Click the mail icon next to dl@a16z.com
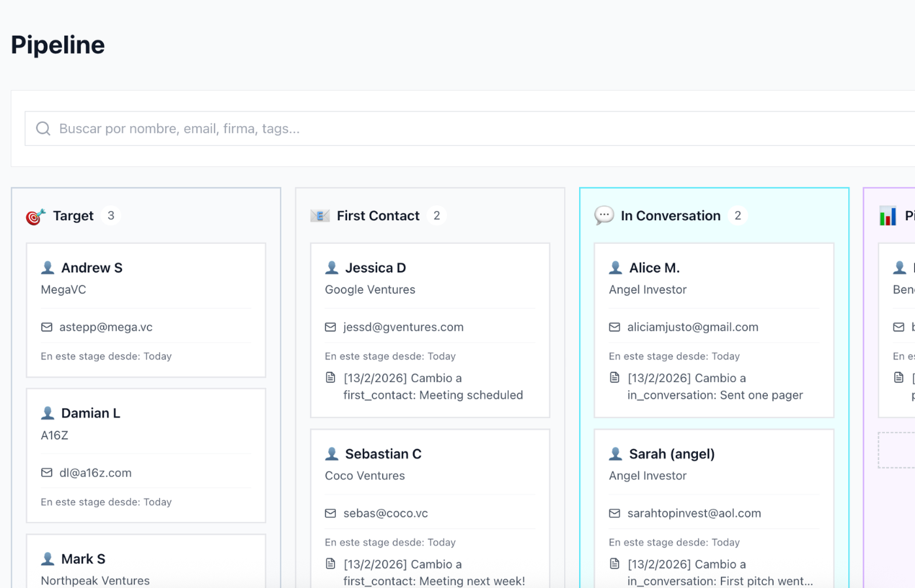915x588 pixels. [47, 473]
